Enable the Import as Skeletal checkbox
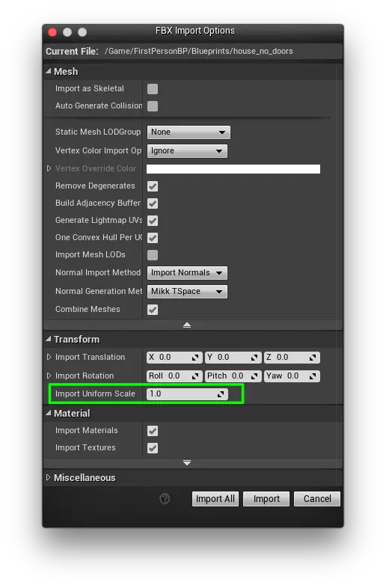386x588 pixels. [x=153, y=89]
